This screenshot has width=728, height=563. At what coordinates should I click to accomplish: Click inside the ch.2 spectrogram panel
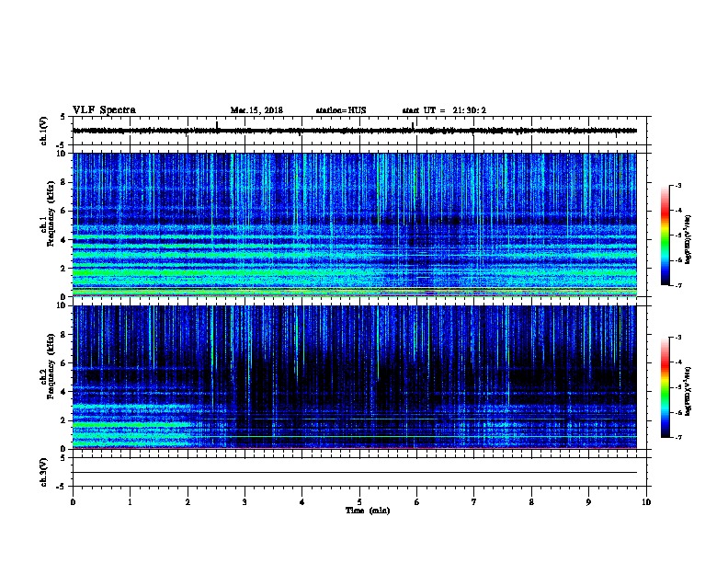(355, 377)
